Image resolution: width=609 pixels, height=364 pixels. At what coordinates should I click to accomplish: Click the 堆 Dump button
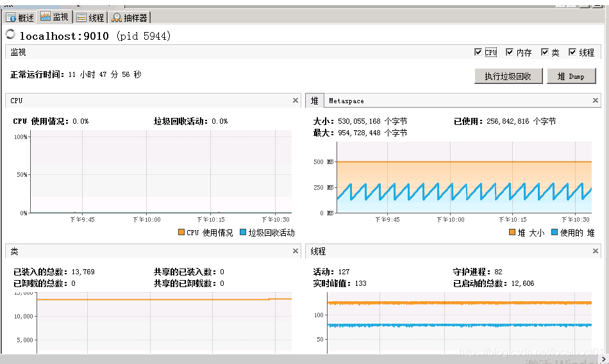coord(571,76)
